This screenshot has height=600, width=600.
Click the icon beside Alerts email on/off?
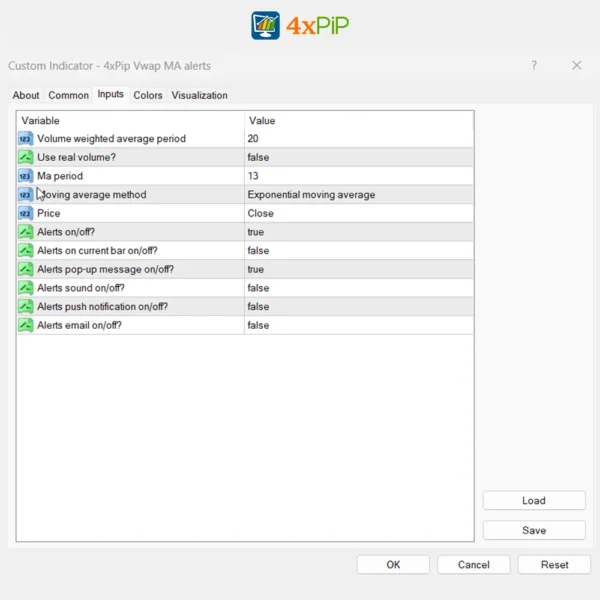(x=25, y=325)
